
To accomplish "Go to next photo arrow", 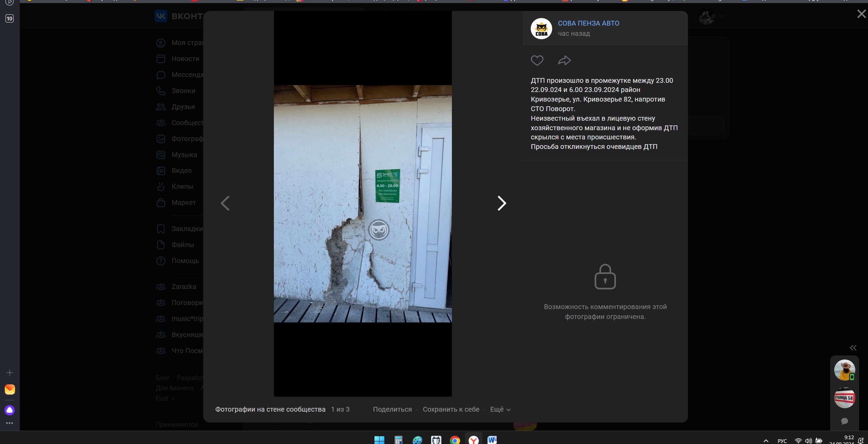I will point(501,203).
